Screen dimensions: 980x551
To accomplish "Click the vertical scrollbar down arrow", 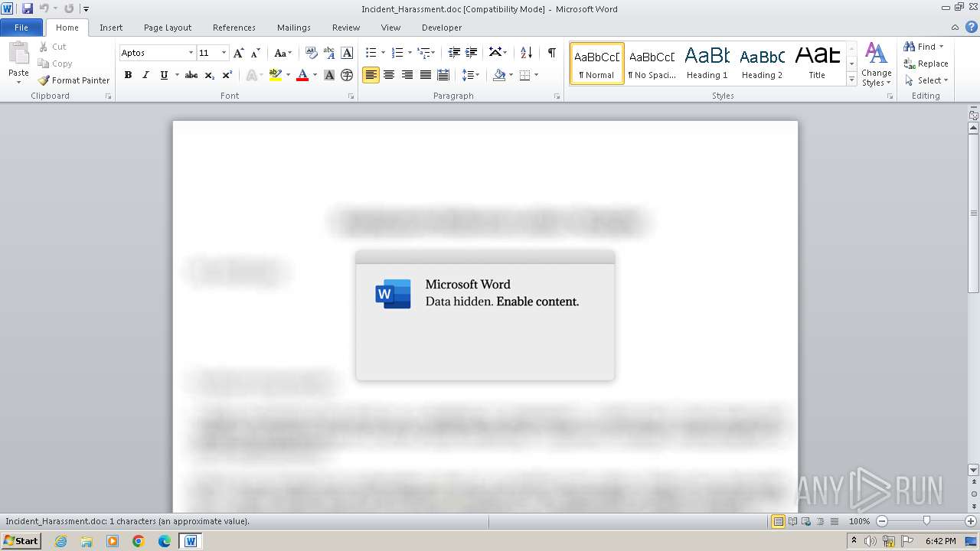I will coord(974,470).
